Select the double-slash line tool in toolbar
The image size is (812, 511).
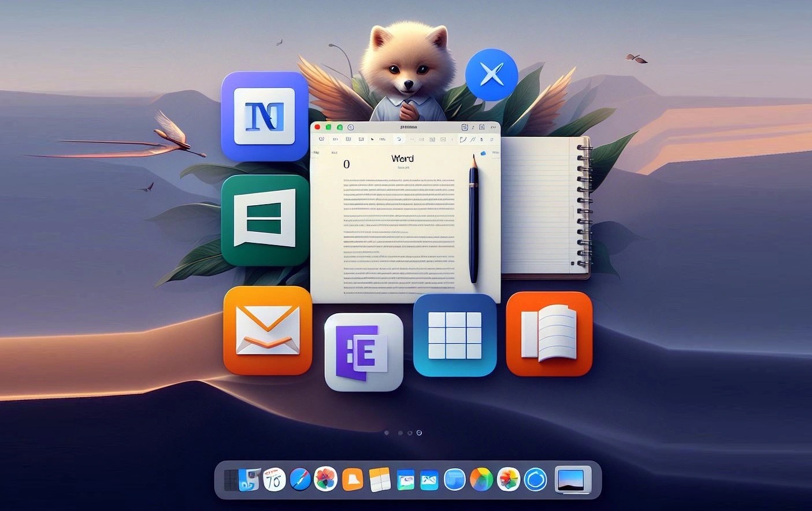point(473,139)
